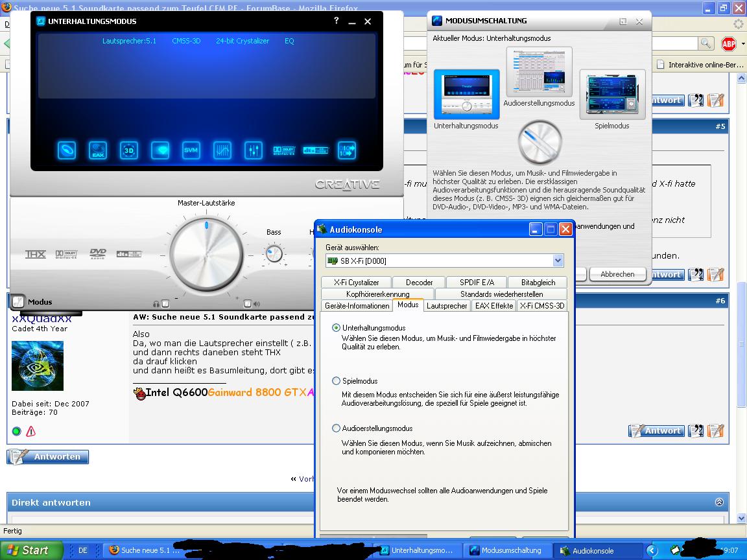747x560 pixels.
Task: Select the Unterhaltungsmodus radio button in Audiokonsole
Action: click(337, 327)
